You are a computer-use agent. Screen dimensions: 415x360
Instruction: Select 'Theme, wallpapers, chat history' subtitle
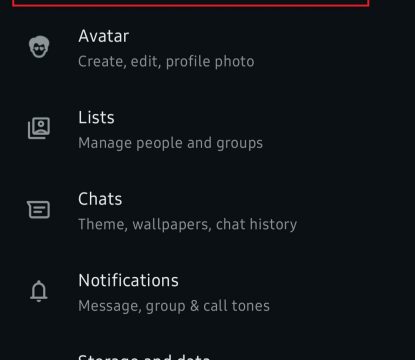[187, 224]
